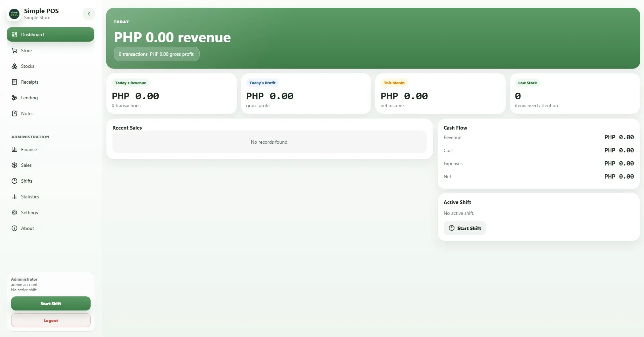Open the Shifts page

tap(50, 181)
